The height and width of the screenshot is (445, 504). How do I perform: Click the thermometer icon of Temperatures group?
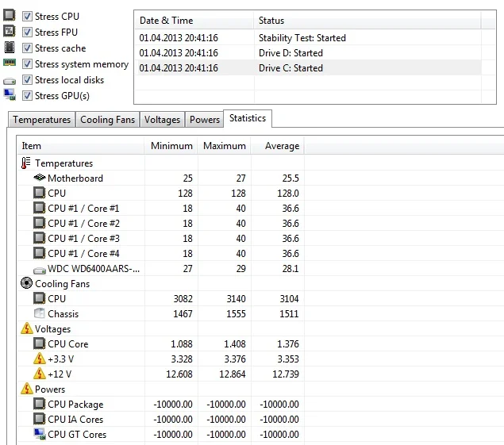tap(26, 163)
